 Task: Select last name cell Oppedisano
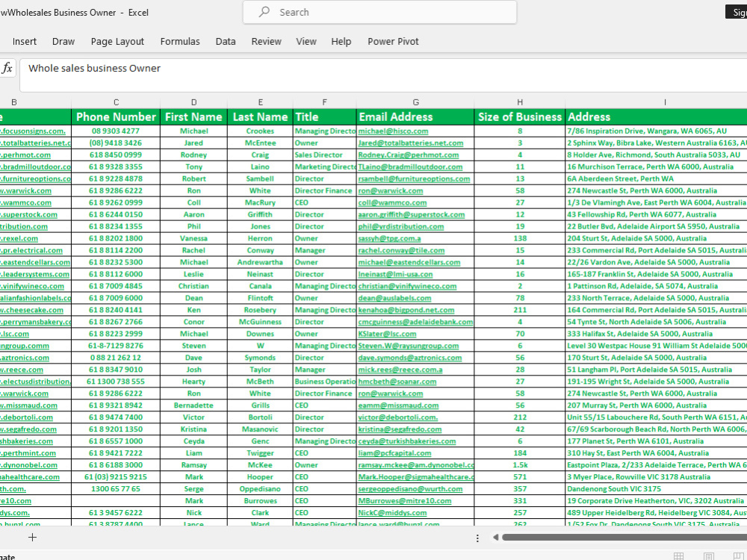(260, 488)
